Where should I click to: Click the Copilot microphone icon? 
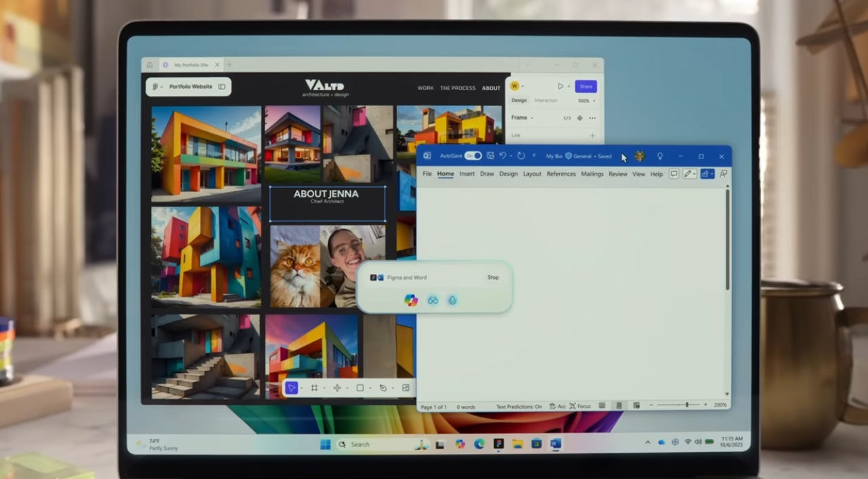(452, 300)
